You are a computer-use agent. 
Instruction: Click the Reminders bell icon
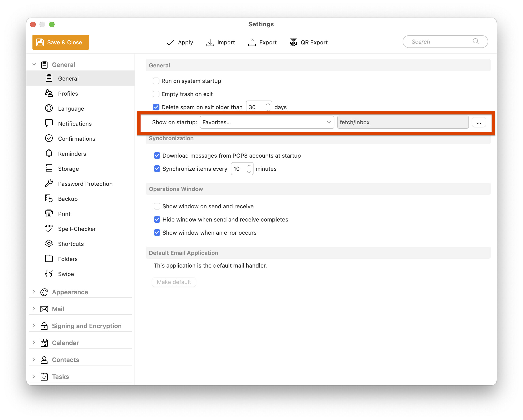point(49,153)
